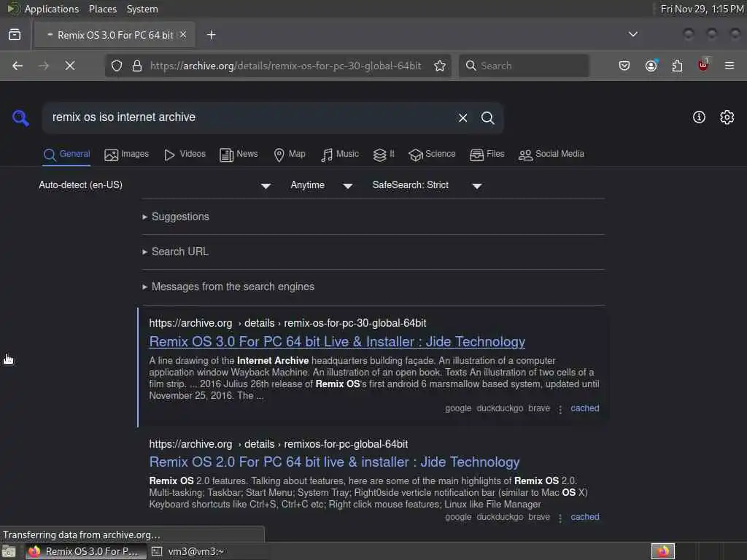Click the Firefox icon in the bottom panel tray

(663, 551)
